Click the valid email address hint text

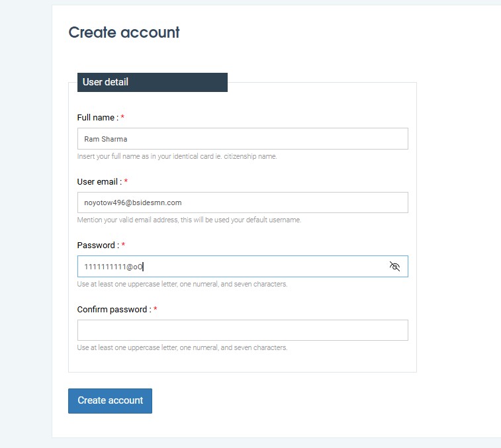pos(189,220)
